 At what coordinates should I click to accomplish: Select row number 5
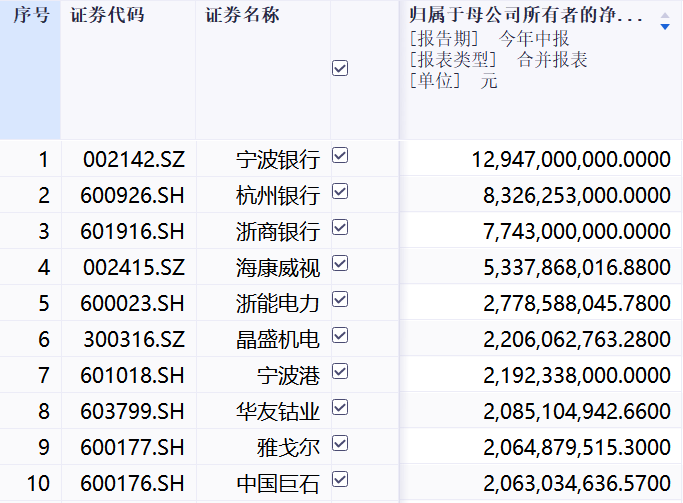pos(44,304)
